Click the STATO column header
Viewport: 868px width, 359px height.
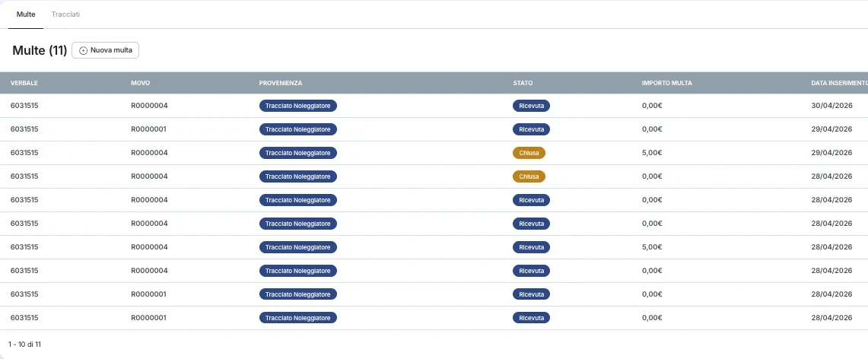coord(523,83)
